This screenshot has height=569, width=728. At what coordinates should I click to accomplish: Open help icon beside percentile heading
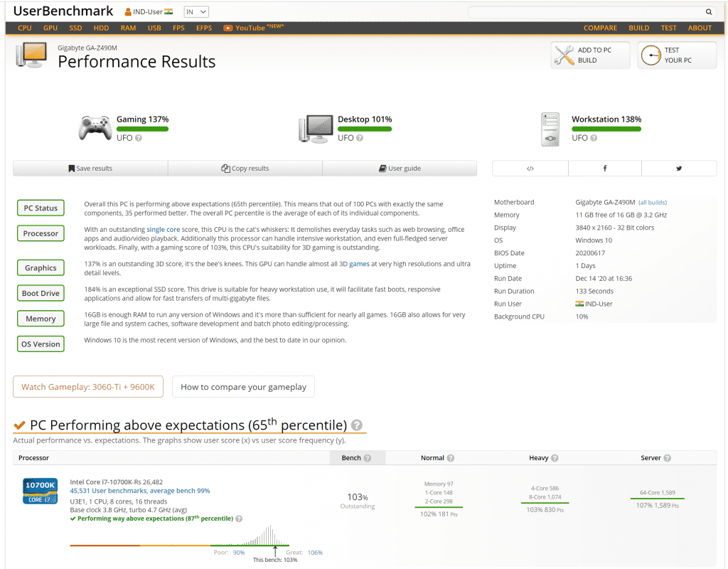point(357,425)
